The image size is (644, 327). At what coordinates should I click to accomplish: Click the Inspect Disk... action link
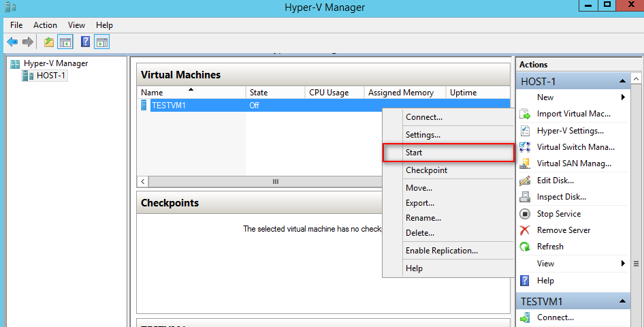pos(562,197)
